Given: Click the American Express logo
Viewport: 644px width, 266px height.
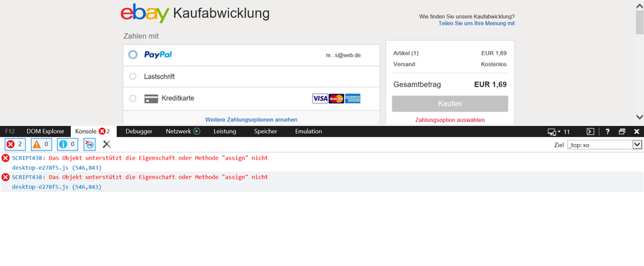Looking at the screenshot, I should [353, 99].
